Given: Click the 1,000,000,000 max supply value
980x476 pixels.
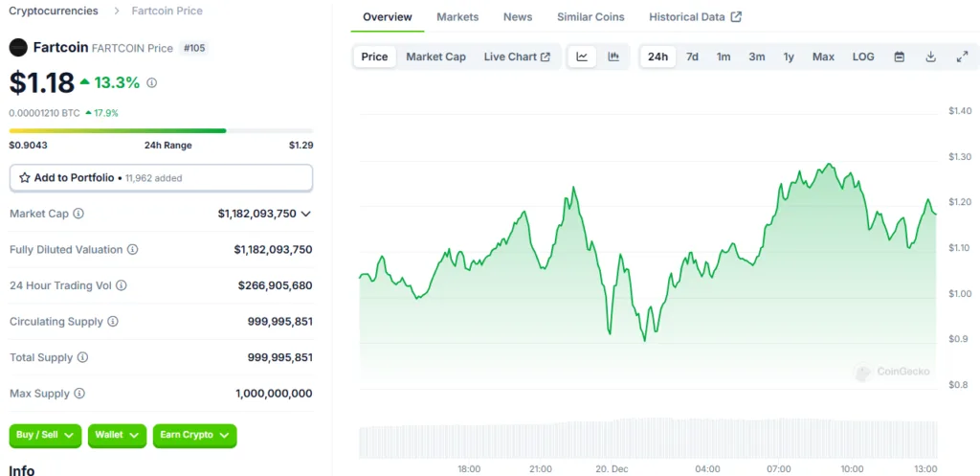Looking at the screenshot, I should tap(274, 394).
